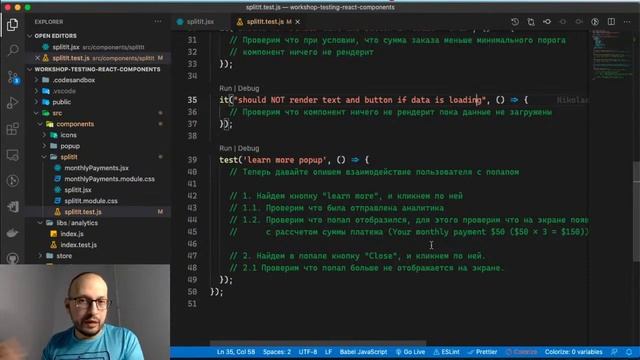
Task: Open the GitHub activity bar icon
Action: (13, 258)
